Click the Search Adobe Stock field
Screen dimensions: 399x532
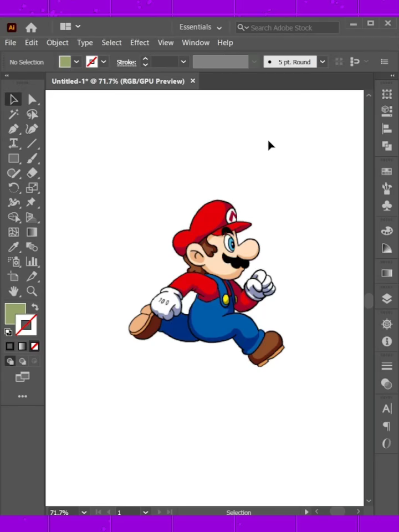pyautogui.click(x=288, y=28)
